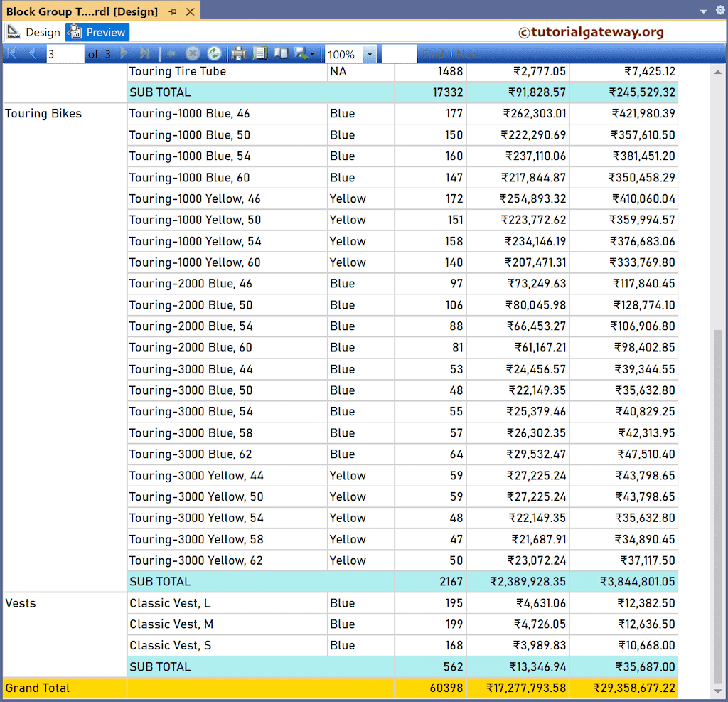
Task: Click the Export report icon
Action: (x=301, y=53)
